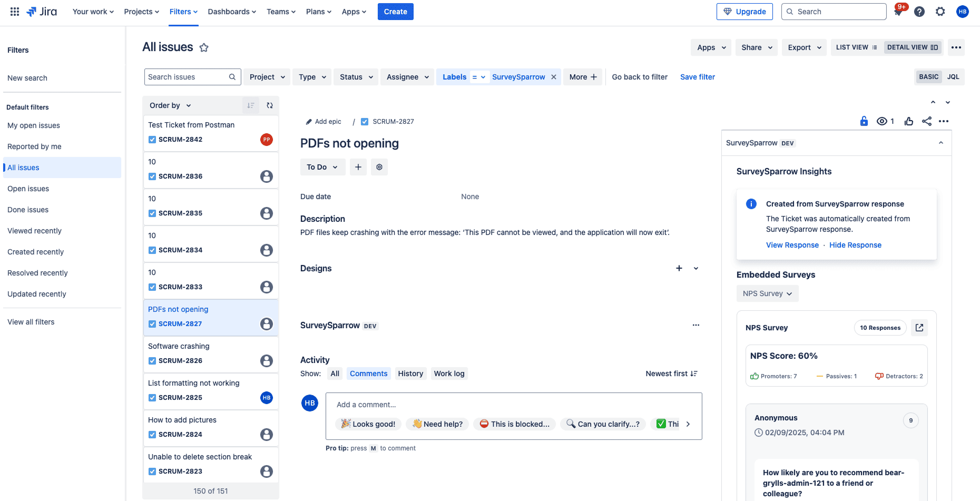Remove the SurveySparrow label filter
This screenshot has width=980, height=501.
554,77
